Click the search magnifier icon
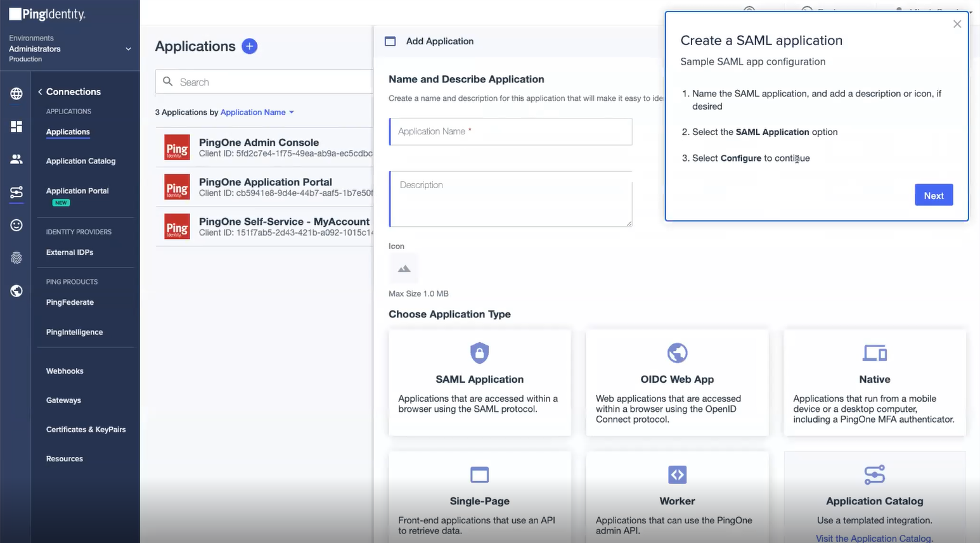980x543 pixels. point(168,82)
